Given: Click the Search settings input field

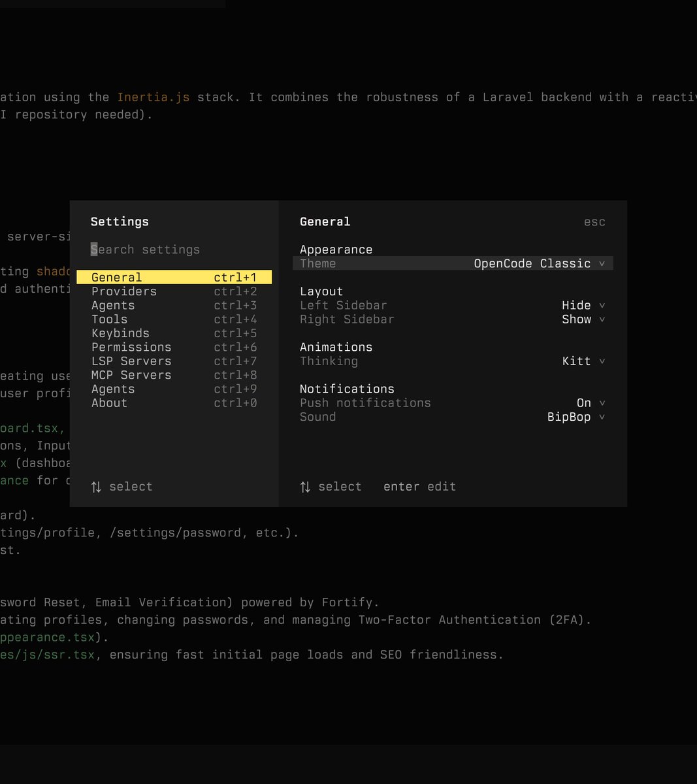Looking at the screenshot, I should (x=145, y=250).
